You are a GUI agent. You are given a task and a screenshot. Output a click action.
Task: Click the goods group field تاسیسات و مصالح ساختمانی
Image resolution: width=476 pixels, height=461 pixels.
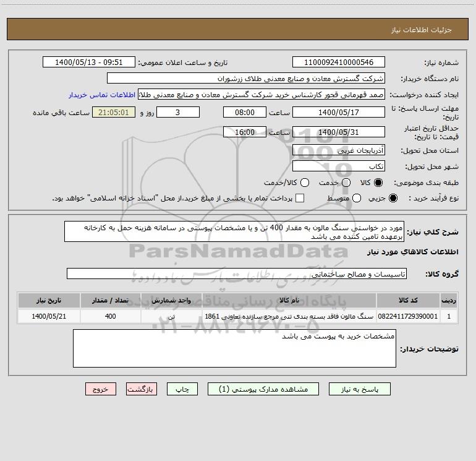[x=237, y=274]
